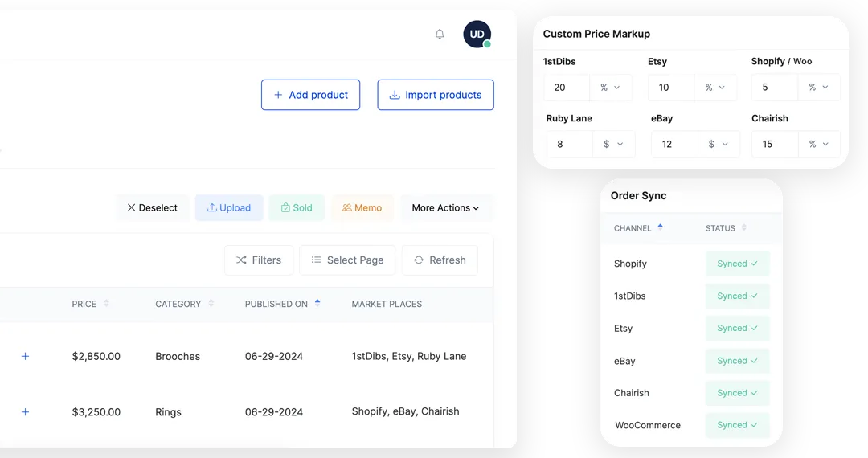868x458 pixels.
Task: Open the UD user avatar menu
Action: pos(477,35)
